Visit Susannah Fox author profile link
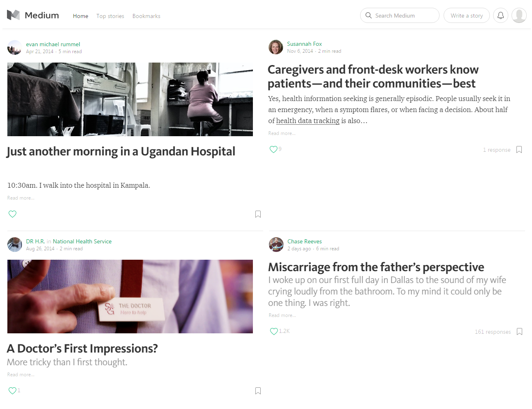 [x=304, y=44]
